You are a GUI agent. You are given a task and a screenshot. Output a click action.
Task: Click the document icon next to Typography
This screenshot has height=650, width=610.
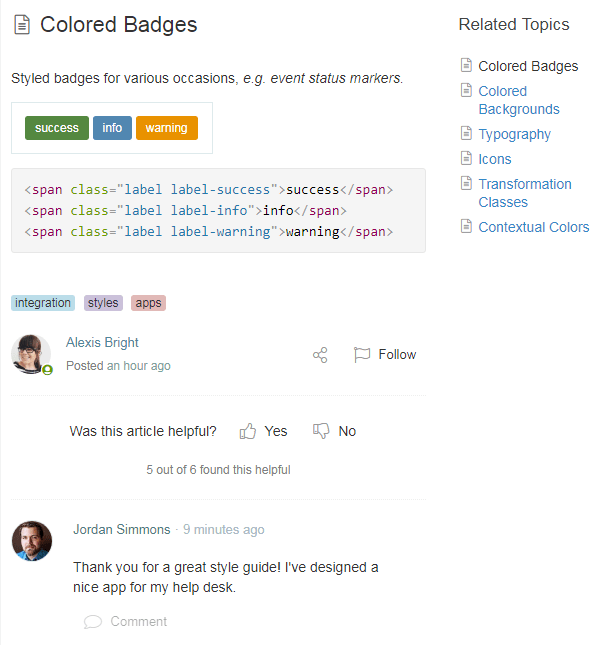(466, 133)
